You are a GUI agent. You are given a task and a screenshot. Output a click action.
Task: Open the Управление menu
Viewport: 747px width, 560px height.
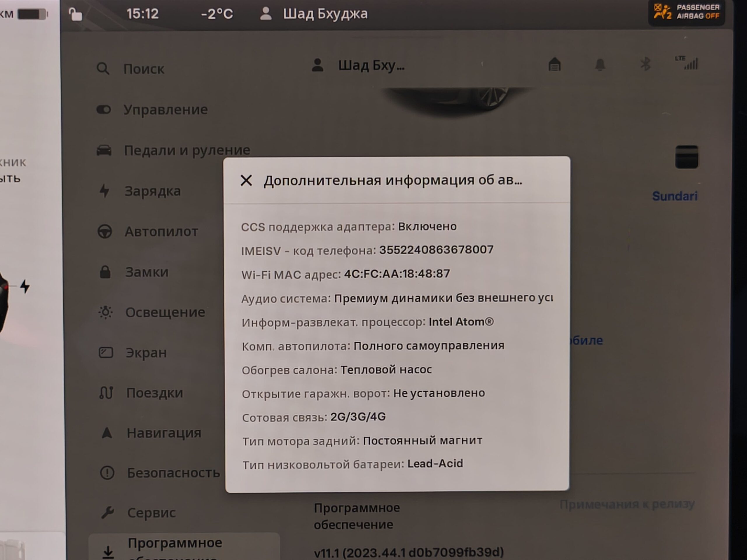click(165, 110)
